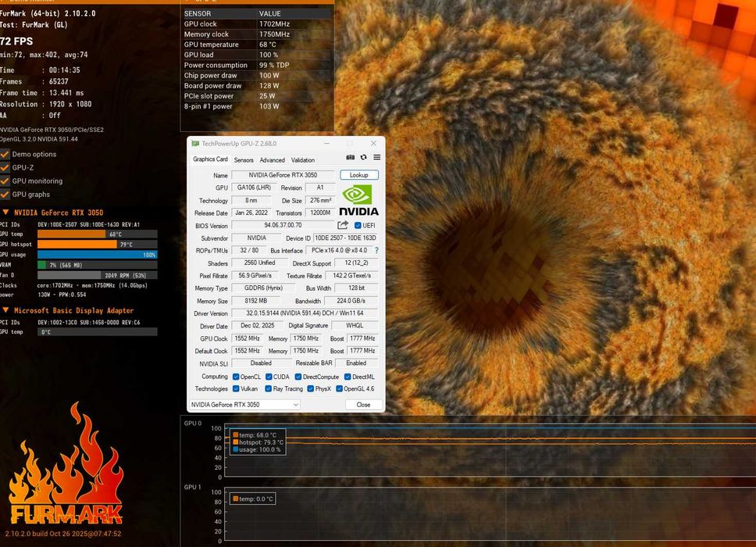Click the GPU-Z title bar app icon
Image resolution: width=756 pixels, height=547 pixels.
pyautogui.click(x=195, y=143)
